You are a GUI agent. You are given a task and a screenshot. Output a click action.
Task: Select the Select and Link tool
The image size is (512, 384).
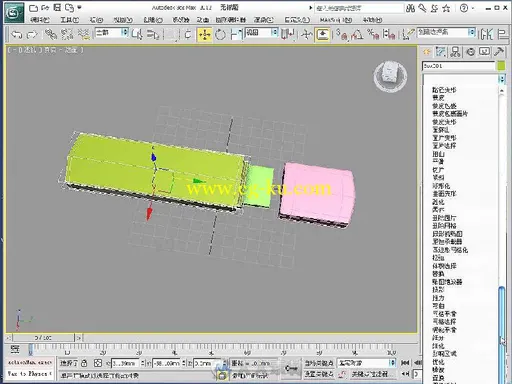pos(51,34)
